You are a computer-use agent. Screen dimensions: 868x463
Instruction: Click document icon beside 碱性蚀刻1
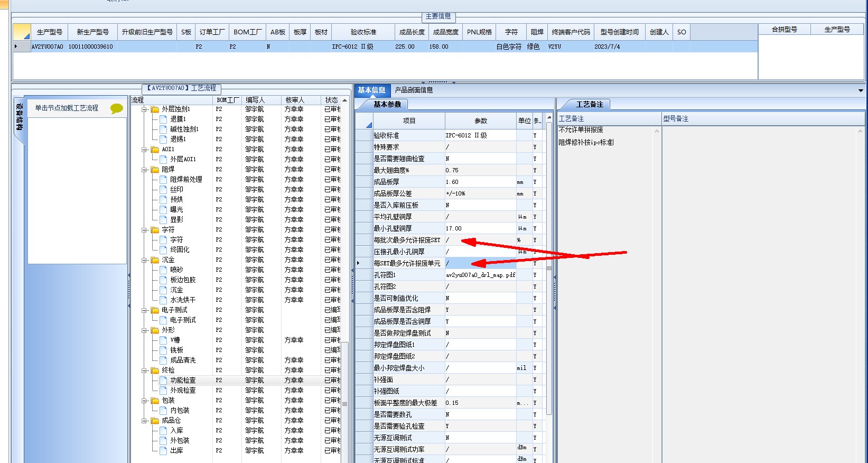163,129
